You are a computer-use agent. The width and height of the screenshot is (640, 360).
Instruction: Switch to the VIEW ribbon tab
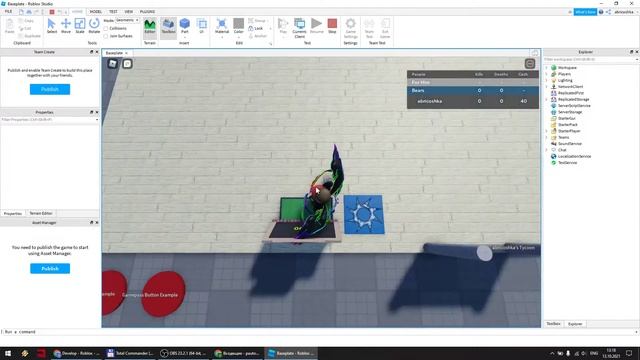[129, 12]
